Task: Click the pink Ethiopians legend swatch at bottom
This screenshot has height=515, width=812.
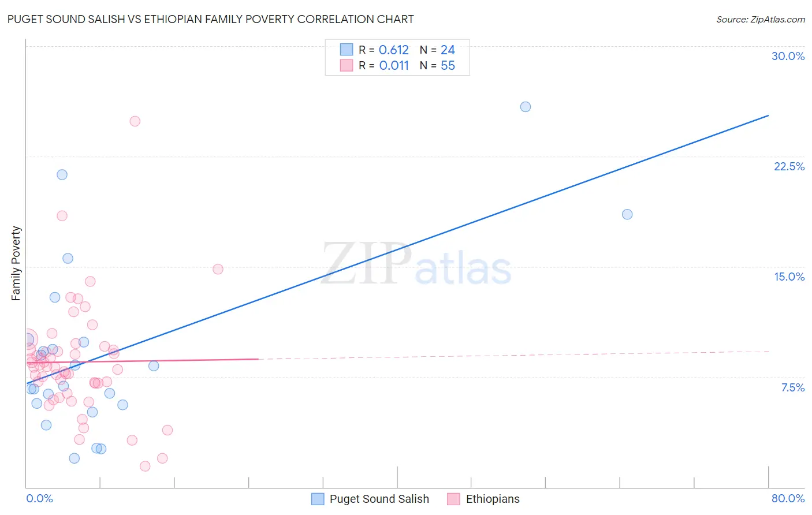Action: [x=454, y=499]
